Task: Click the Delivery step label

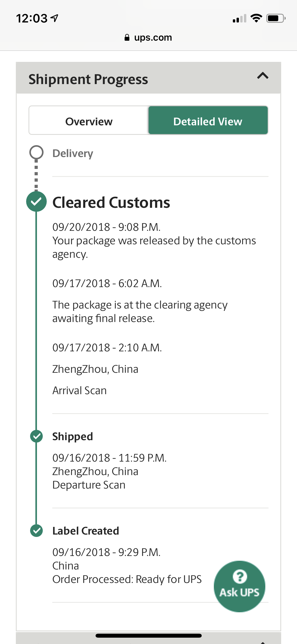Action: [73, 153]
